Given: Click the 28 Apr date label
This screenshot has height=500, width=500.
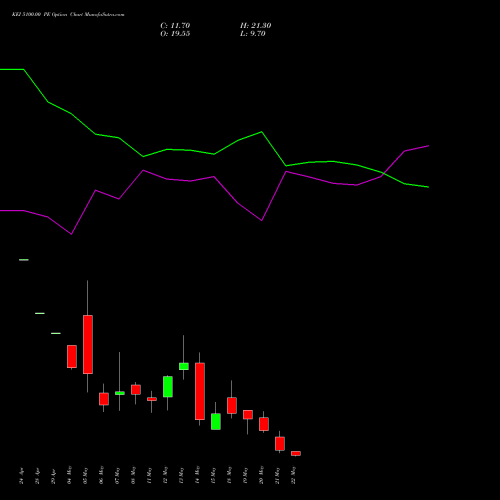Looking at the screenshot, I should click(x=38, y=476).
